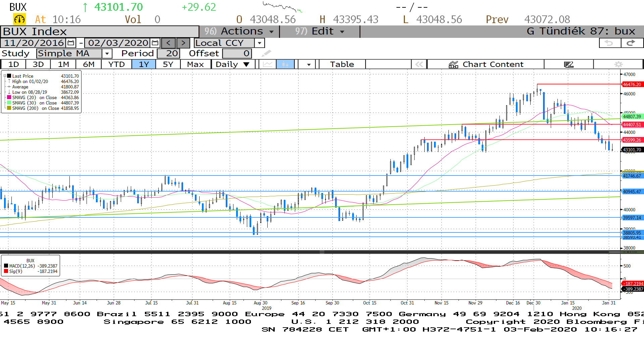
Task: Select the 5Y range tab
Action: coord(168,64)
